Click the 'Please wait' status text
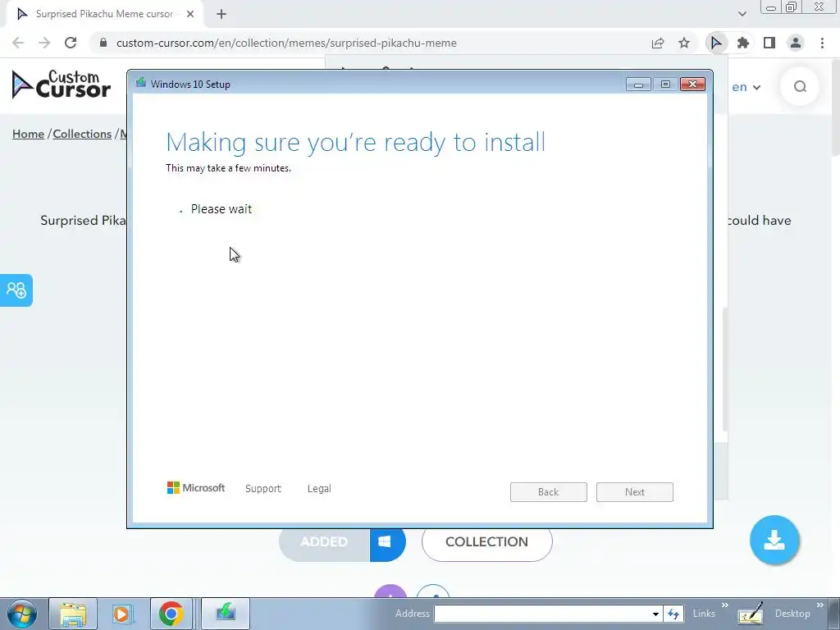The height and width of the screenshot is (630, 840). pyautogui.click(x=221, y=209)
